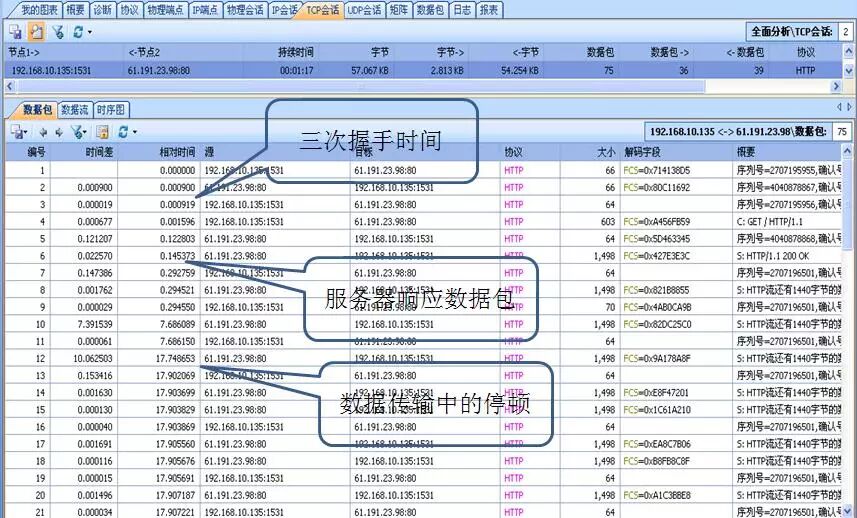Click the 全面分析\TCP会话 count field showing 2
Screen dimensions: 857x518
point(846,32)
